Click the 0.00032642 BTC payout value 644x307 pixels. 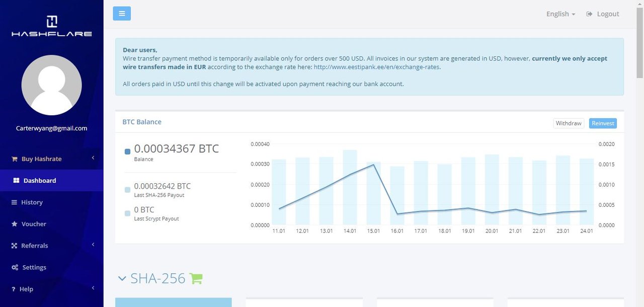coord(163,186)
